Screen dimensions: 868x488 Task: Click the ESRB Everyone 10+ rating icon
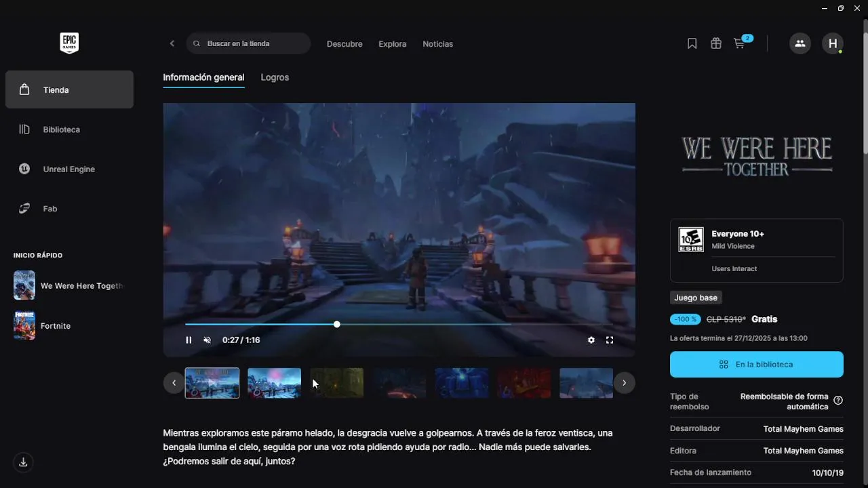coord(691,240)
